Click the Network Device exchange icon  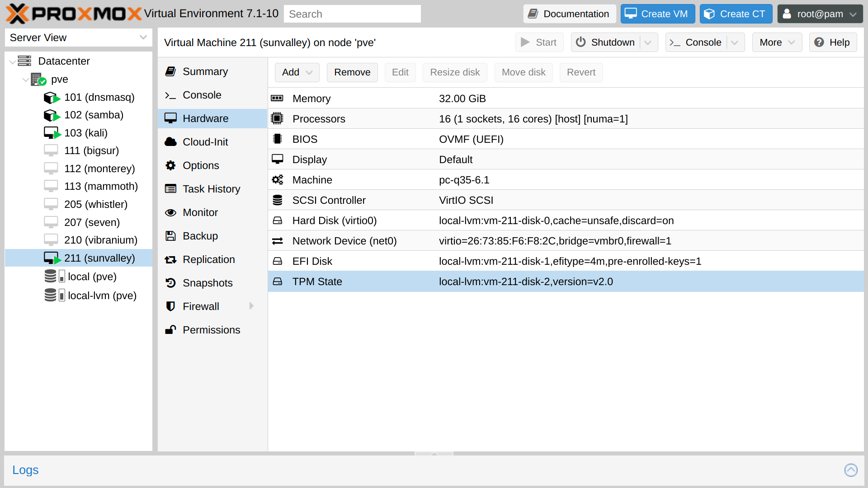(x=278, y=241)
